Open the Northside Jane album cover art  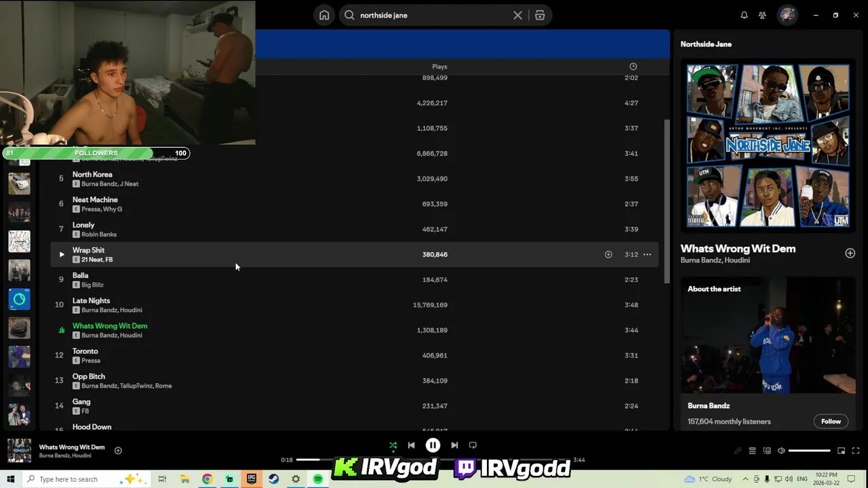pos(768,146)
